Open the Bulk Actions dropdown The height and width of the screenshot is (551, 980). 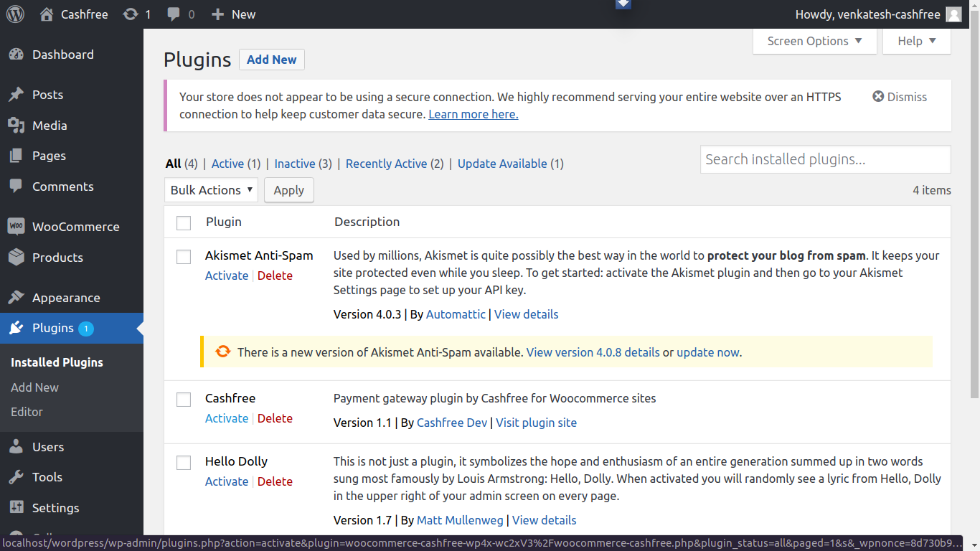(x=211, y=190)
